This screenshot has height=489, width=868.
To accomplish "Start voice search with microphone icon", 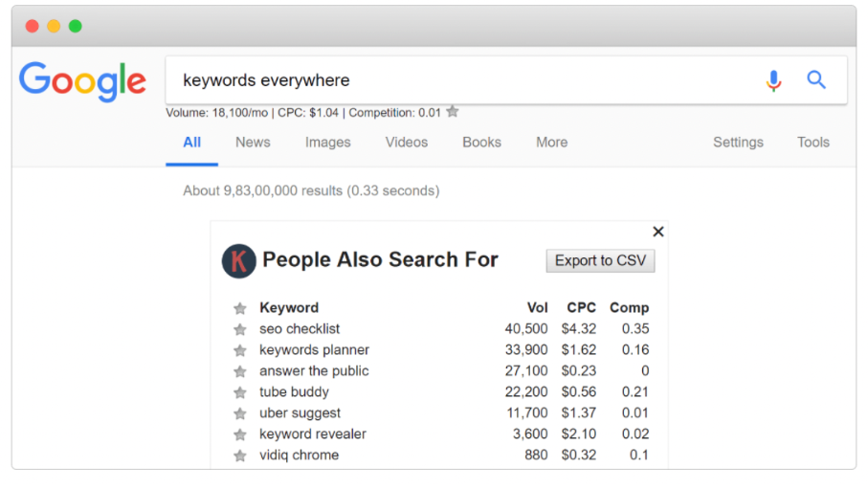I will coord(773,80).
